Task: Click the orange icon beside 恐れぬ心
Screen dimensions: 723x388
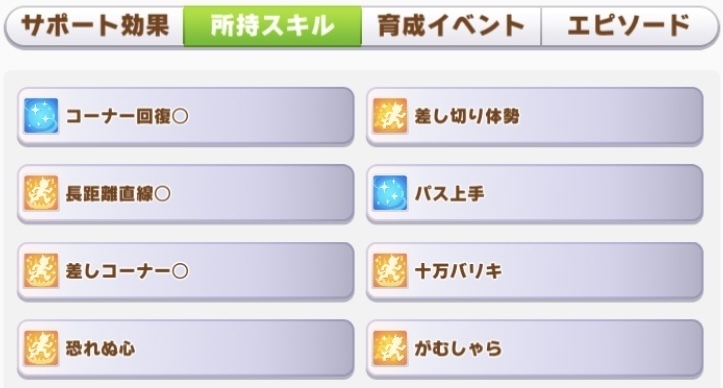Action: click(41, 348)
